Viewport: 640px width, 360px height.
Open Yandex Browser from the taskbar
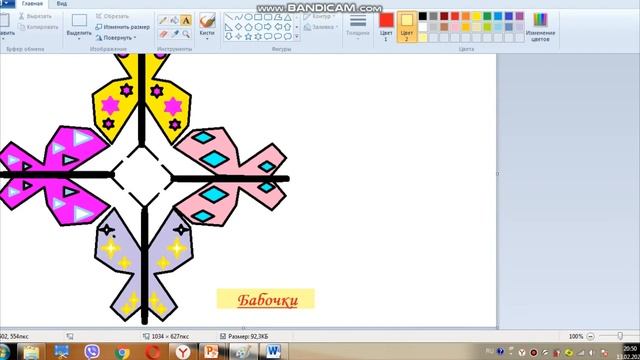click(x=183, y=351)
